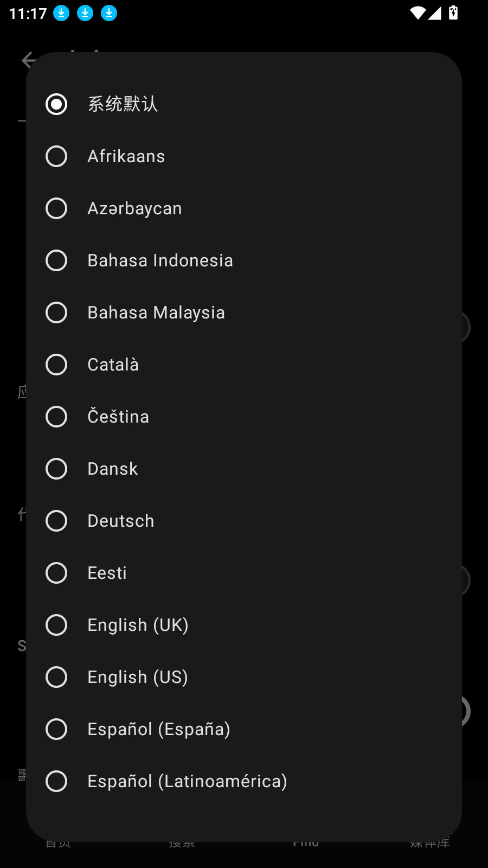Image resolution: width=488 pixels, height=868 pixels.
Task: Tap the Wi-Fi status icon
Action: pos(418,13)
